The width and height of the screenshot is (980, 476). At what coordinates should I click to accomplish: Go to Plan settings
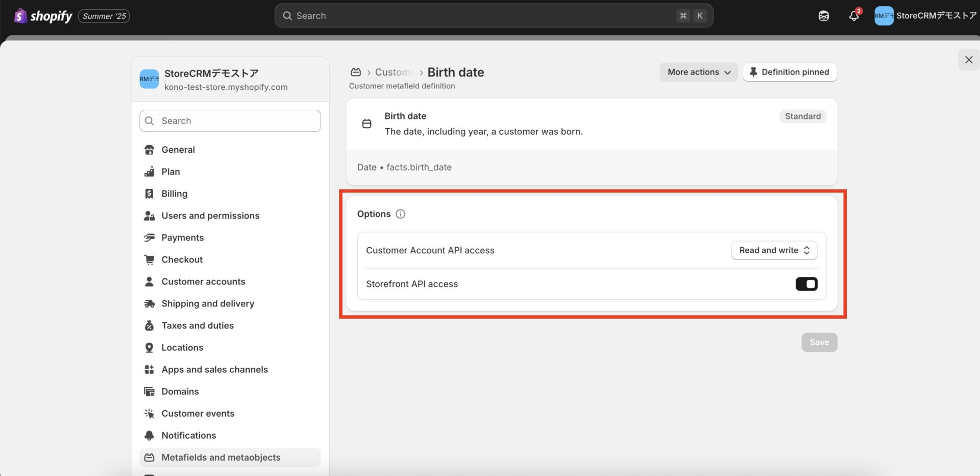230,172
